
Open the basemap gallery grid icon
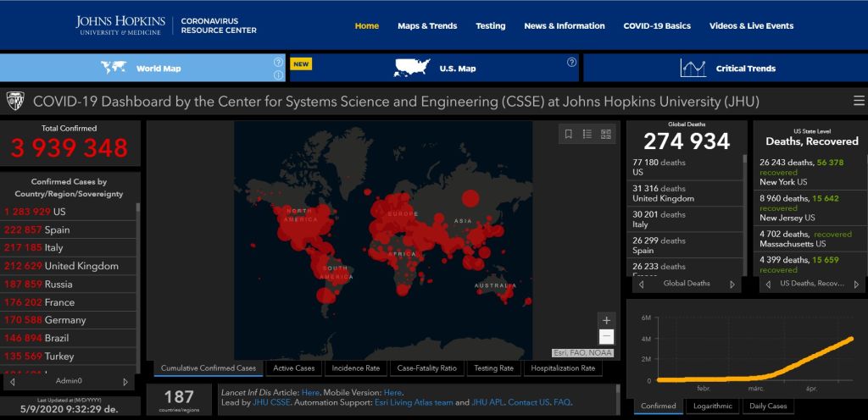click(x=605, y=134)
